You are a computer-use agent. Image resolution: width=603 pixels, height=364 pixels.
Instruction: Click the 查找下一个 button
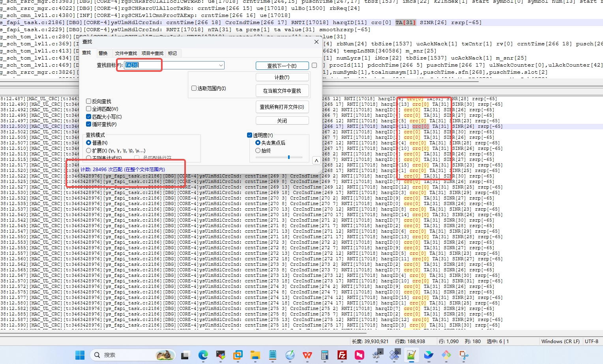(x=282, y=66)
